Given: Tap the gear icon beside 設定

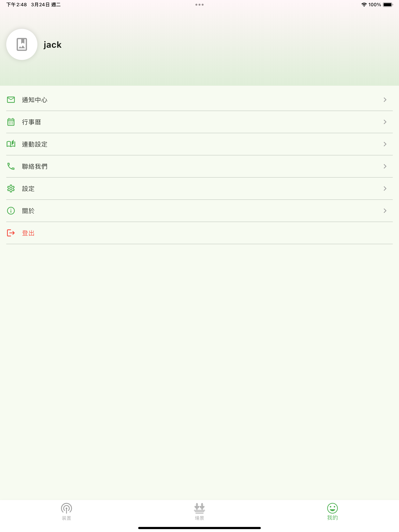Looking at the screenshot, I should (11, 188).
